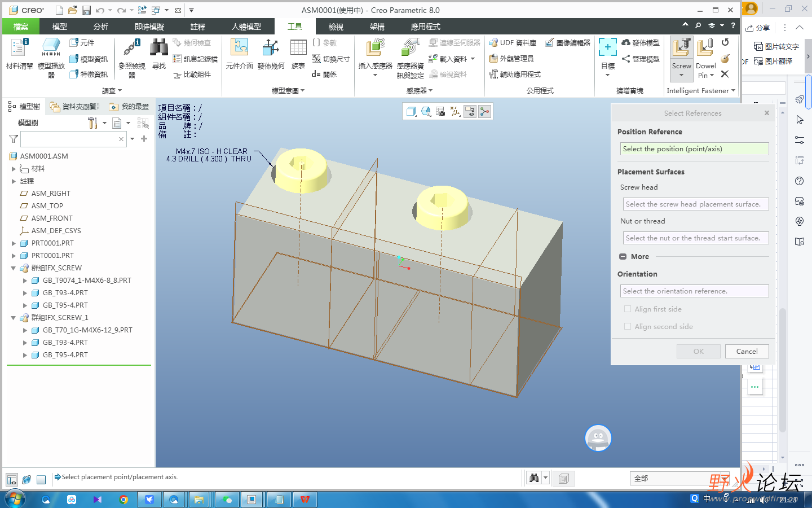Screen dimensions: 812x508
Task: Open the 外觀管理員 appearance manager
Action: 511,59
